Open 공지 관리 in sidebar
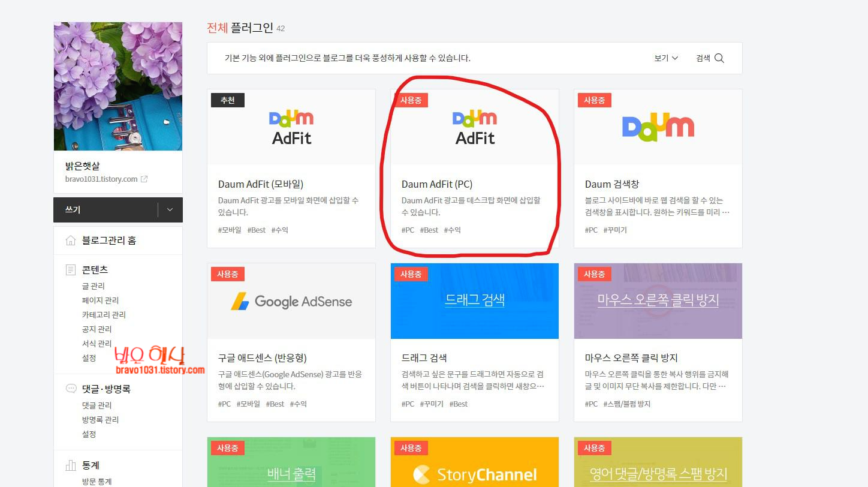The image size is (868, 487). (x=97, y=329)
